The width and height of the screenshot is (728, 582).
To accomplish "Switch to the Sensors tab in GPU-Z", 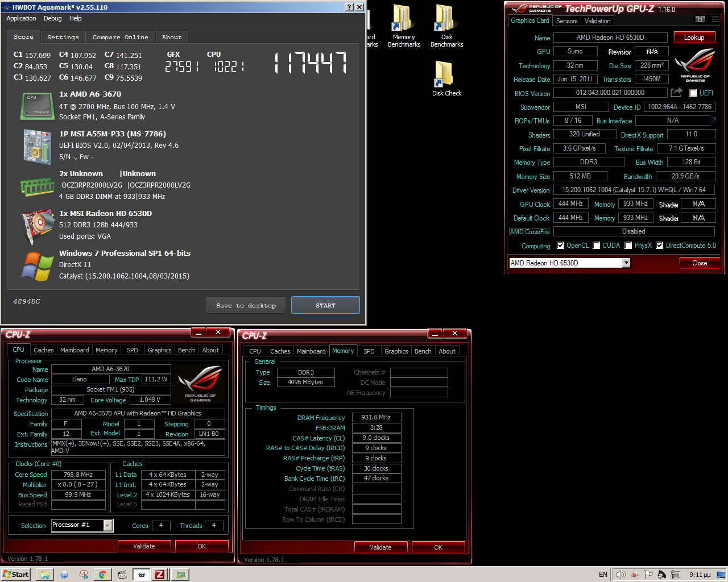I will [567, 21].
